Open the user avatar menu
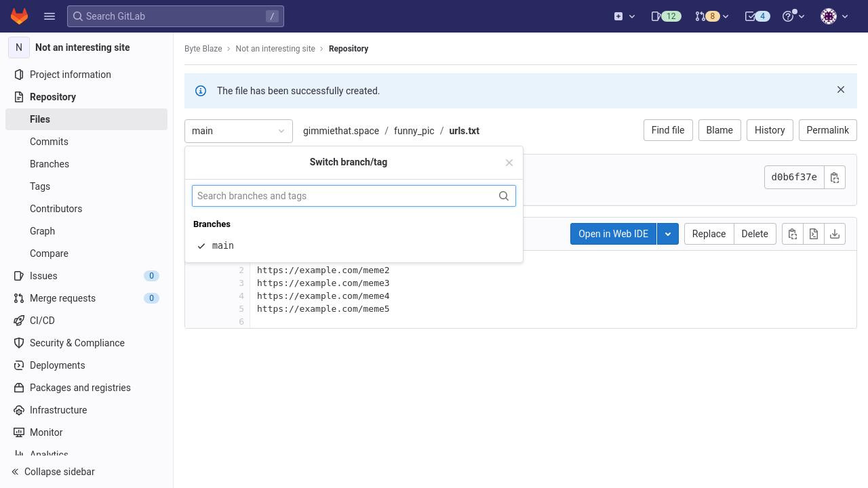 [x=834, y=16]
